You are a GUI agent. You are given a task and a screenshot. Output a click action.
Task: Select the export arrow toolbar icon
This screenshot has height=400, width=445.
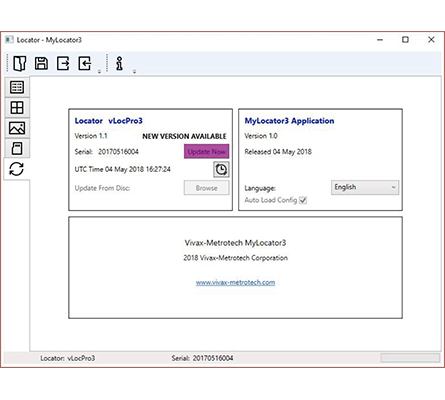point(63,63)
